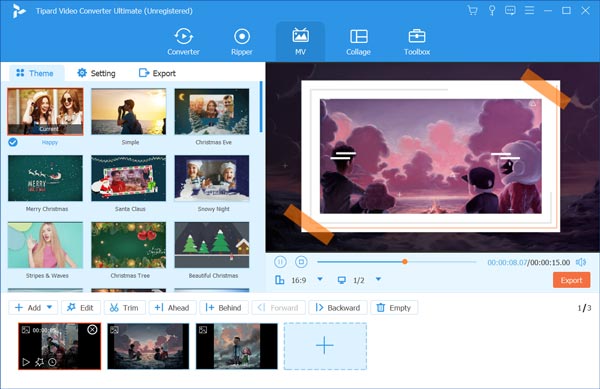600x389 pixels.
Task: Select the Beautiful Christmas theme
Action: tap(212, 245)
